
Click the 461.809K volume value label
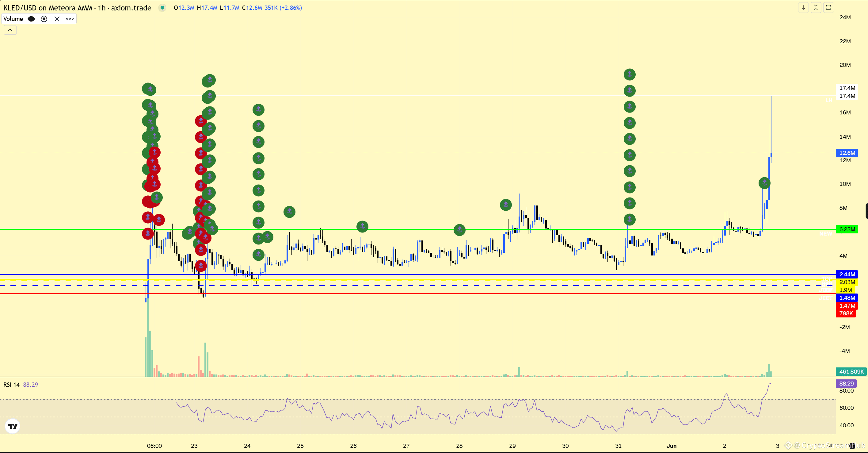pyautogui.click(x=851, y=372)
